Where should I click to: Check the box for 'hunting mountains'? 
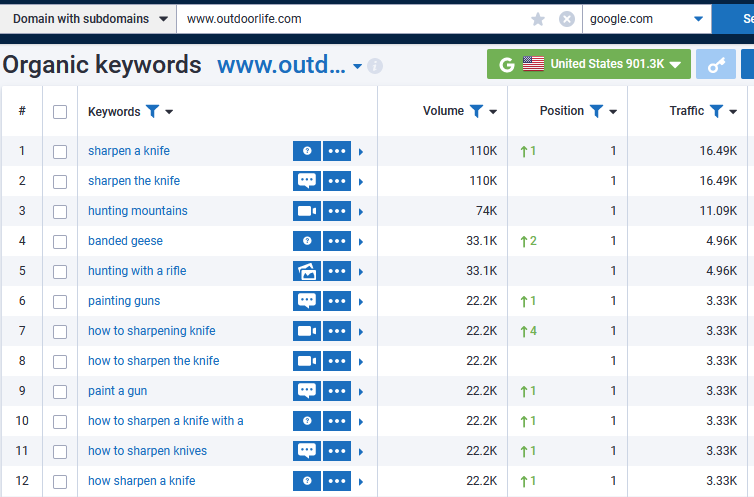point(60,212)
